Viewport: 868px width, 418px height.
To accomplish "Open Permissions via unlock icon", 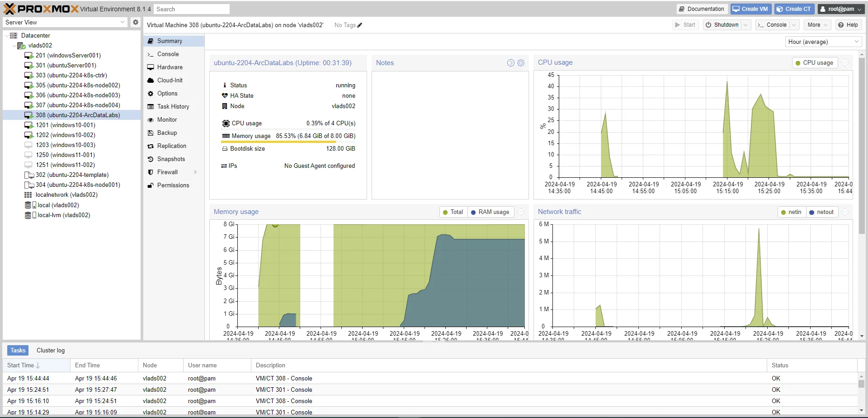I will pyautogui.click(x=151, y=185).
